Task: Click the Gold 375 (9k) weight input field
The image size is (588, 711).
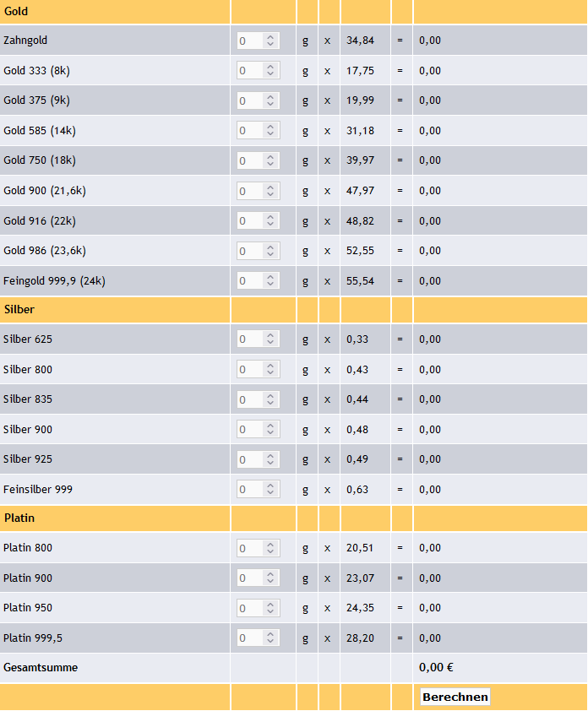Action: tap(250, 100)
